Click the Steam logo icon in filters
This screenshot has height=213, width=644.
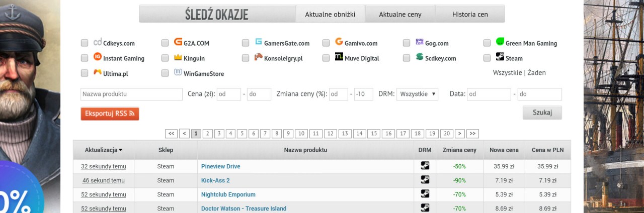[x=500, y=57]
